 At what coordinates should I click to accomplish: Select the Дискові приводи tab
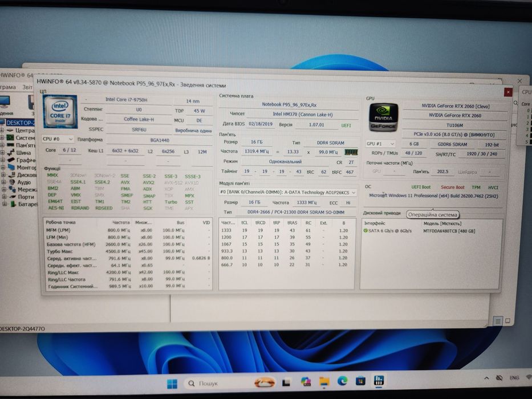click(x=381, y=213)
